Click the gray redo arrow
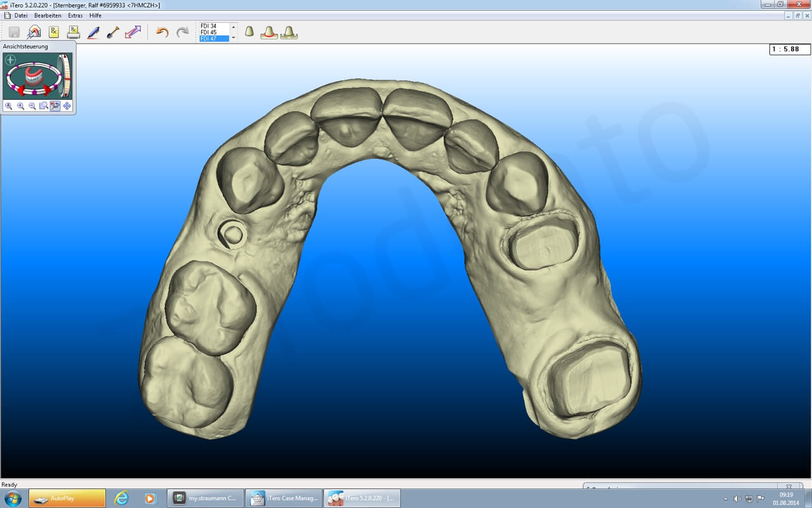The width and height of the screenshot is (812, 508). coord(183,32)
